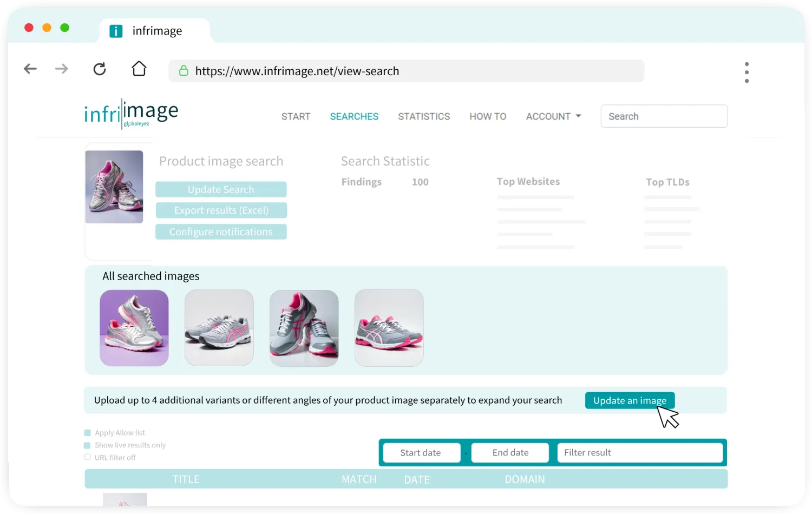Image resolution: width=812 pixels, height=515 pixels.
Task: Click the infrimage logo
Action: 131,114
